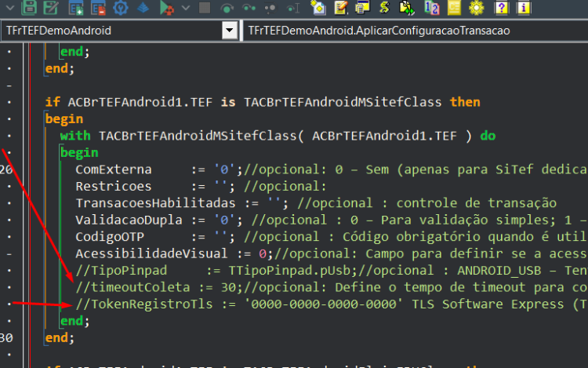Stop the running program
Viewport: 588px width, 368px height.
pyautogui.click(x=205, y=8)
